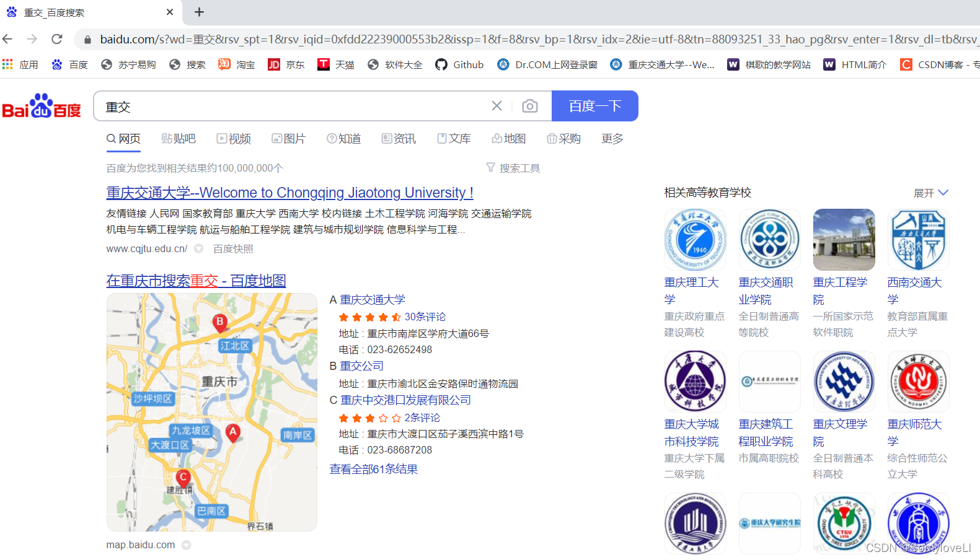Screen dimensions: 980x560
Task: Select the 网页 tab
Action: [123, 139]
